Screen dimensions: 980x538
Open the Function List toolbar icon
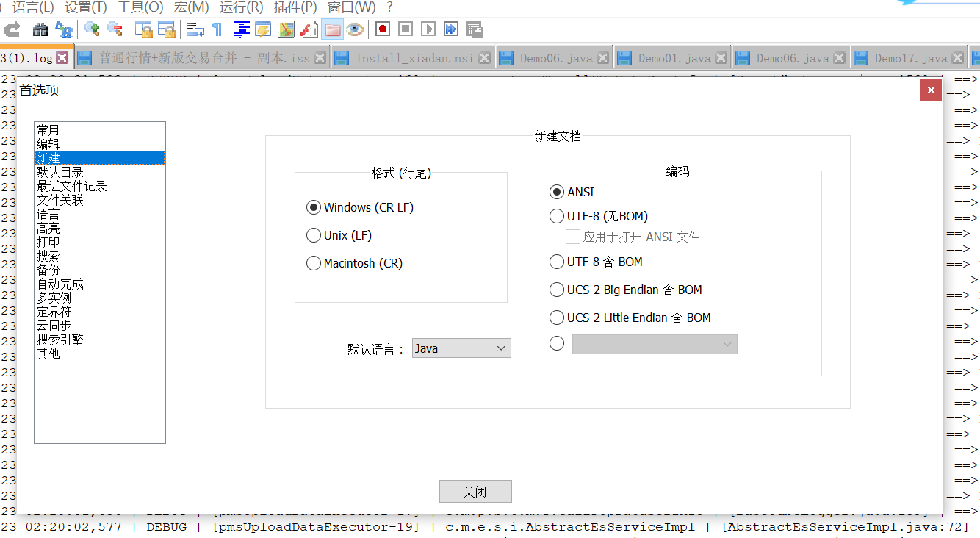(x=309, y=29)
